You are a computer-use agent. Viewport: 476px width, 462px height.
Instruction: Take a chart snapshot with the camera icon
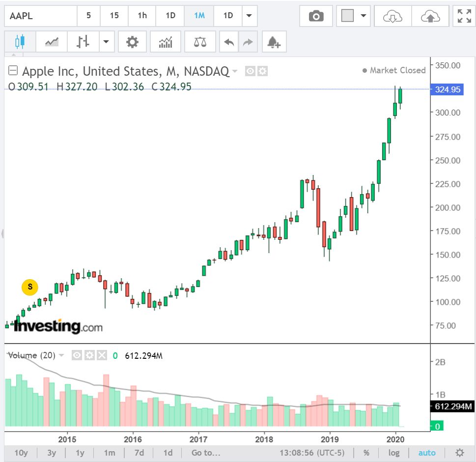click(x=316, y=16)
